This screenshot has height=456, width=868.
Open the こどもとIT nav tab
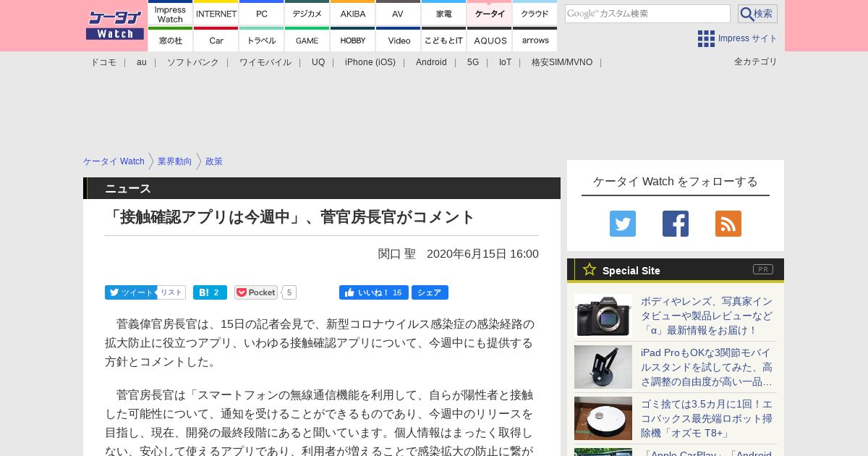click(x=444, y=40)
